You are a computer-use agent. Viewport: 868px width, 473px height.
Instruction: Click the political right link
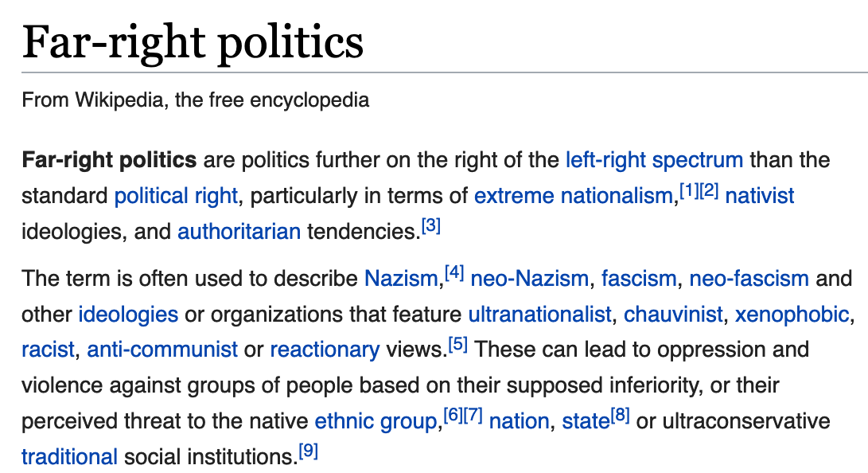coord(176,196)
